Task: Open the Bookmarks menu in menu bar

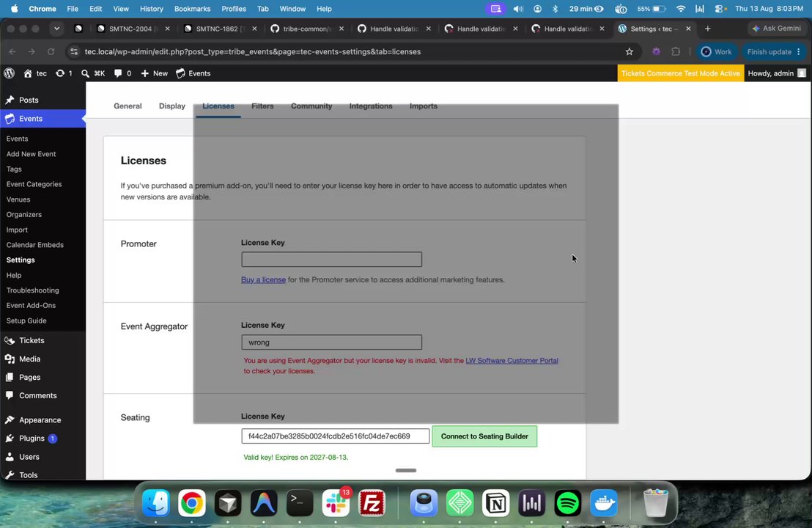Action: (x=192, y=9)
